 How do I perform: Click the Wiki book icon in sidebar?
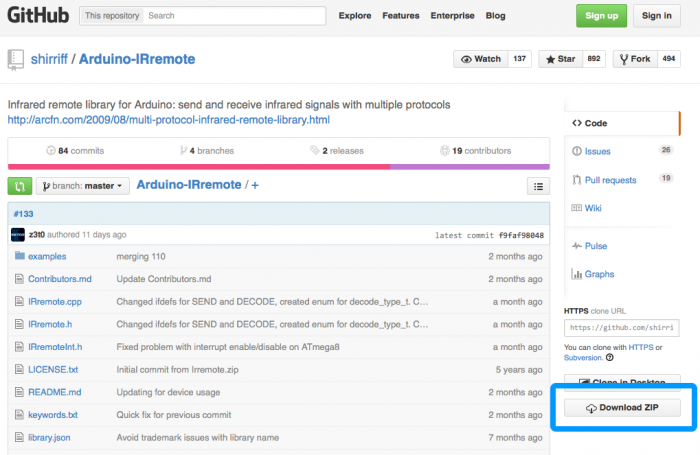coord(577,208)
